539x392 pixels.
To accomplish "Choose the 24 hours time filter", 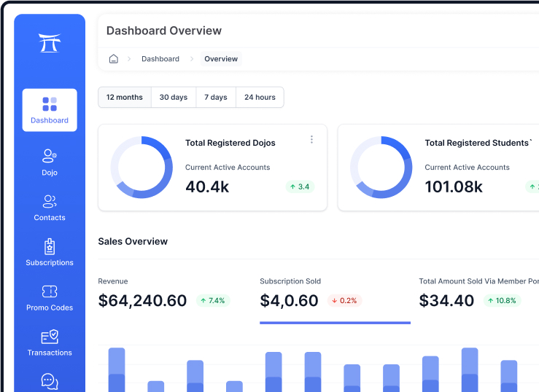I will click(260, 98).
